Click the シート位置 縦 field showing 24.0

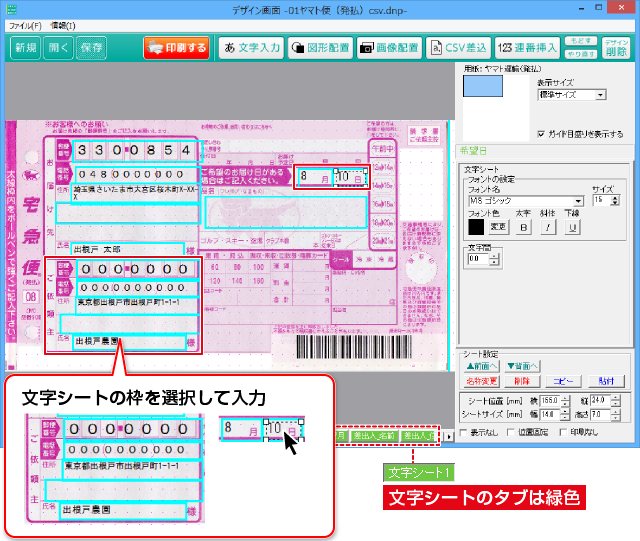(601, 401)
